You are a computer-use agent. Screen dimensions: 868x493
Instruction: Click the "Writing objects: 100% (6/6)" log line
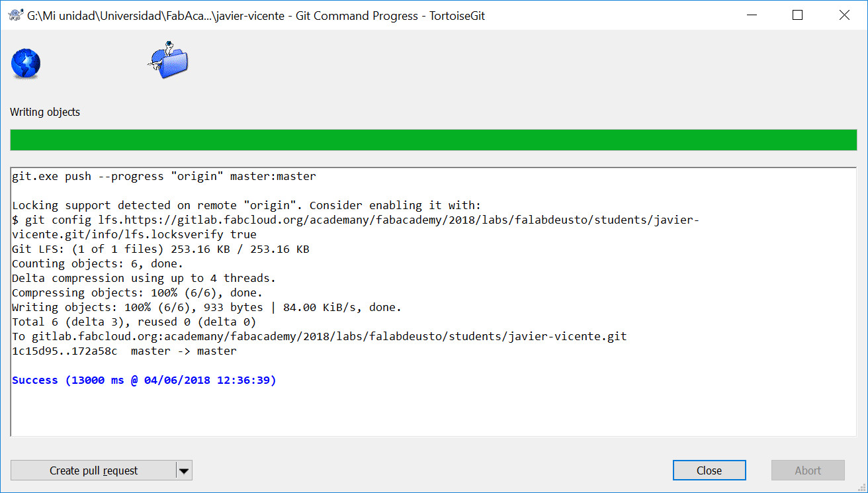[x=207, y=307]
